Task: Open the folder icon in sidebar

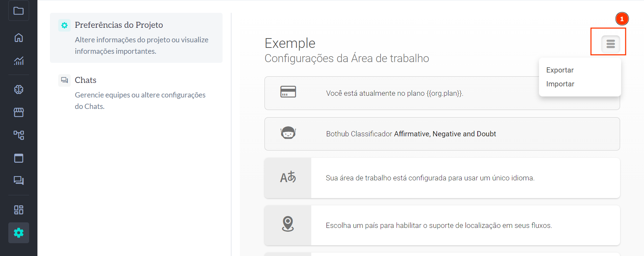Action: pos(19,11)
